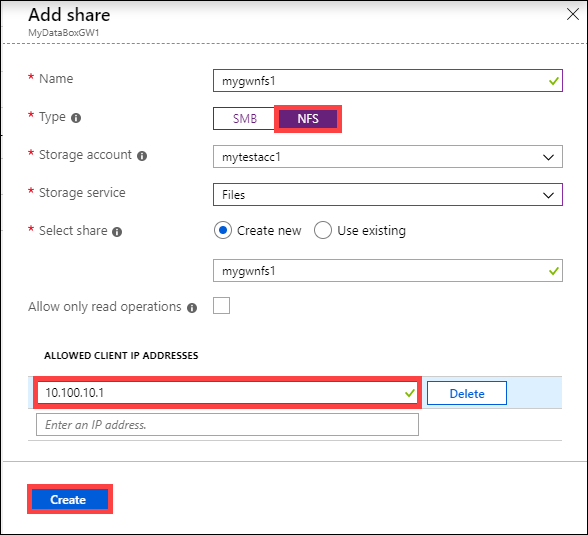
Task: Click the Storage account info icon
Action: [x=142, y=156]
